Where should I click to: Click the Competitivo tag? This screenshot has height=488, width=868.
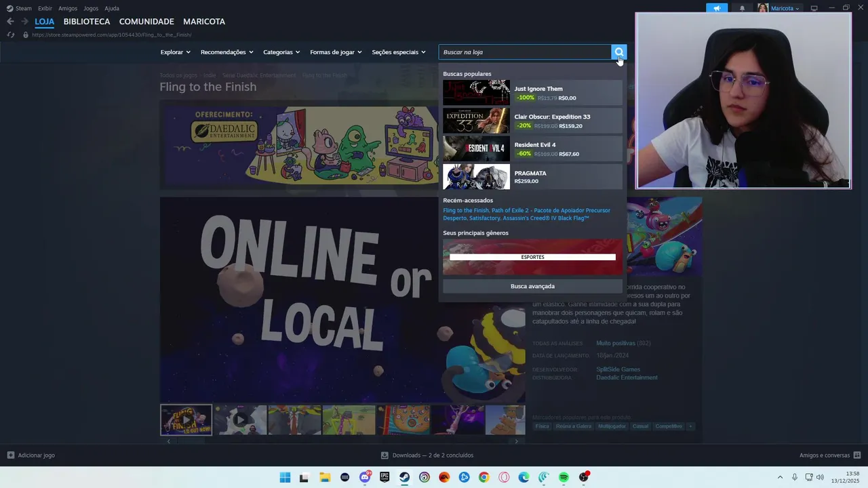(x=669, y=426)
